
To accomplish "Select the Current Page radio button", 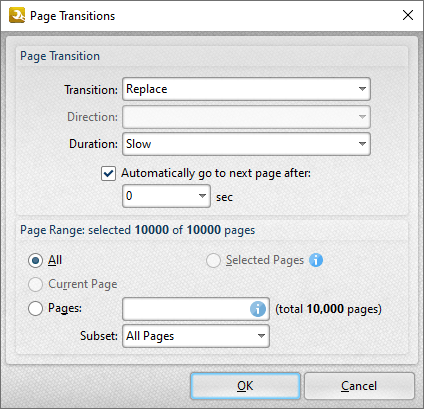I will pyautogui.click(x=35, y=284).
